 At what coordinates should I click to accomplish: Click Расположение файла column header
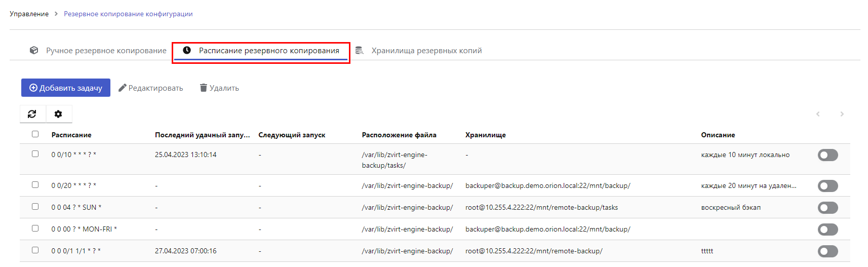[399, 135]
